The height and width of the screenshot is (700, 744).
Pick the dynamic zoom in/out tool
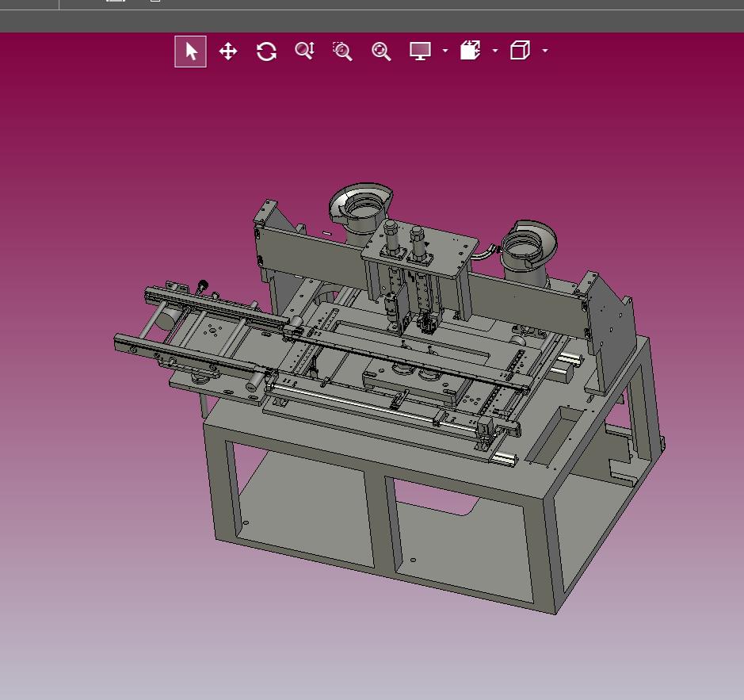304,51
